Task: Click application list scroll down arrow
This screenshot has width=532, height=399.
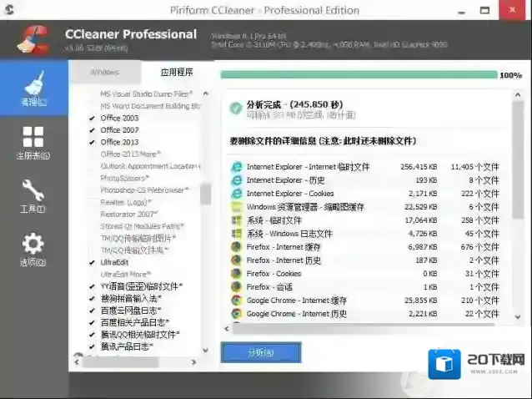Action: [x=206, y=350]
